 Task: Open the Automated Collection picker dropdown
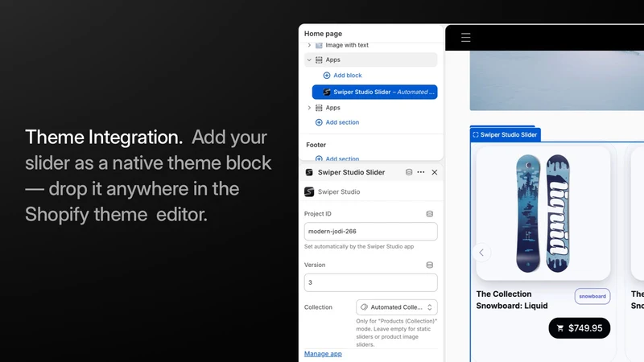tap(396, 307)
